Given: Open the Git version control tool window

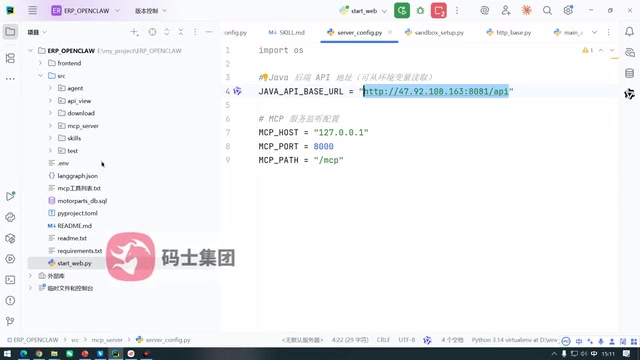Looking at the screenshot, I should click(x=10, y=321).
